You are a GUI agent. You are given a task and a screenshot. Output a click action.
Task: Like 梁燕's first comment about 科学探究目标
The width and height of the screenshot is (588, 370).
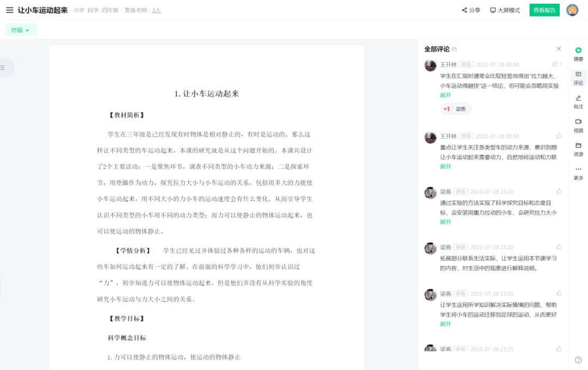point(559,192)
